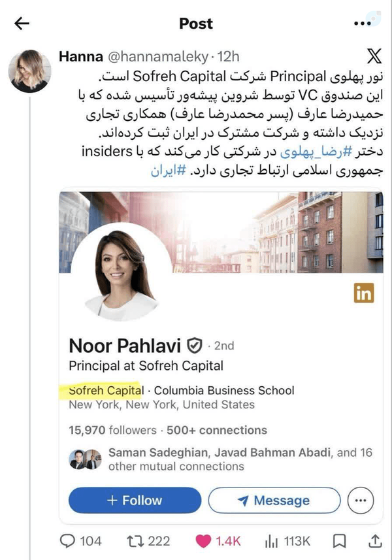Open mutual connections with Saman Sadeghian
The height and width of the screenshot is (560, 392).
click(220, 459)
